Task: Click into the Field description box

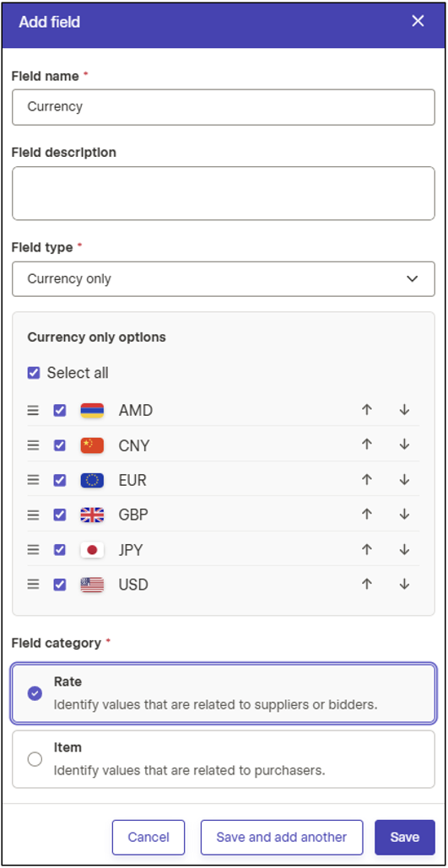Action: point(224,193)
